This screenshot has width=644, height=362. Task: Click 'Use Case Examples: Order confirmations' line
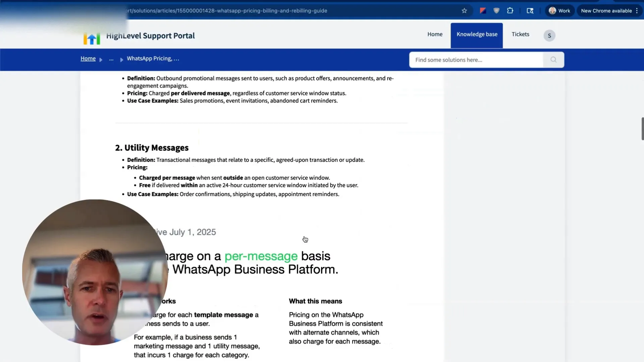pos(233,194)
